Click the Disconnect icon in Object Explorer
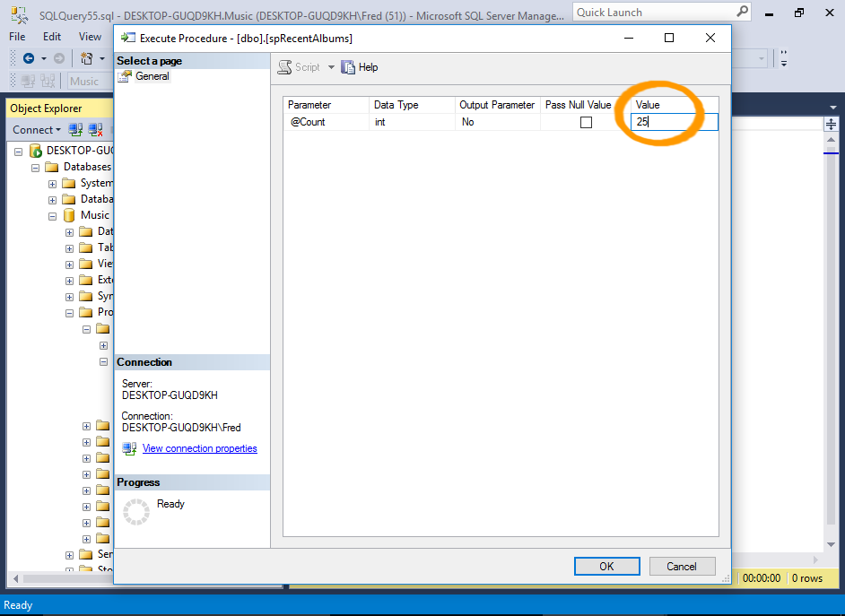Viewport: 845px width, 616px height. coord(95,130)
